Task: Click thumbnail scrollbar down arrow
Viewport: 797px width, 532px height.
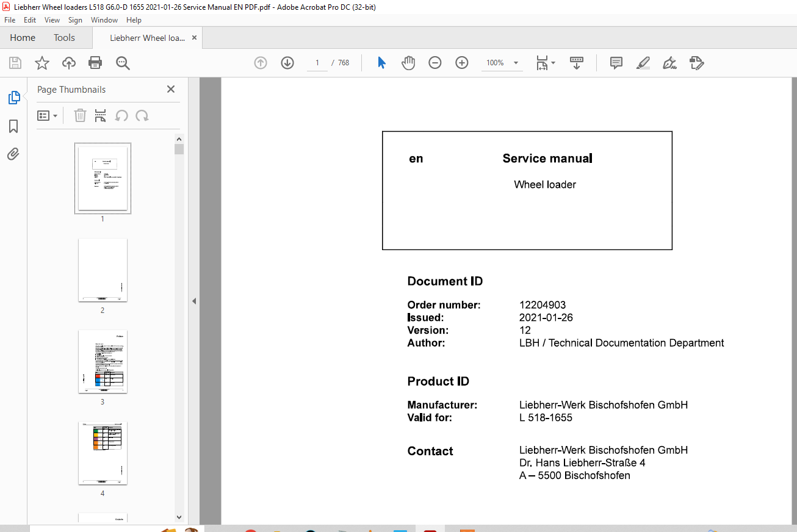Action: click(x=179, y=517)
